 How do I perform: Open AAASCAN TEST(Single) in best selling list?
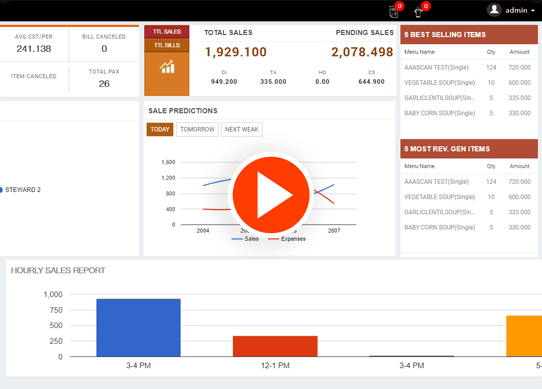pos(436,67)
